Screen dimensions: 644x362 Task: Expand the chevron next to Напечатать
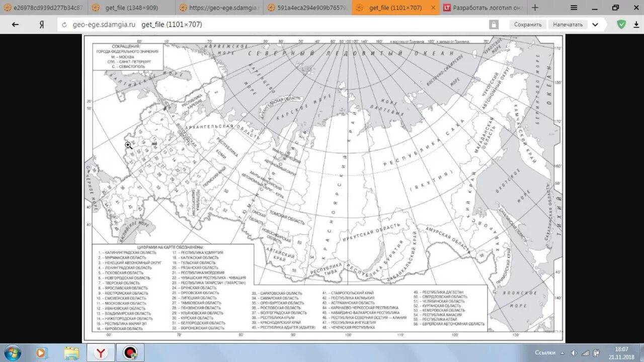(x=595, y=24)
